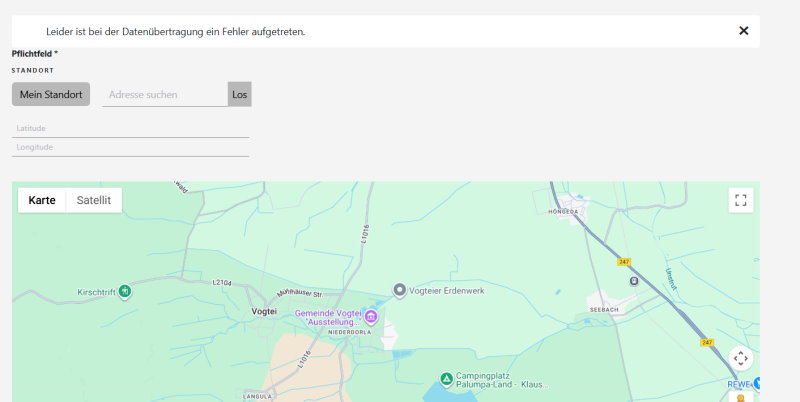
Task: Switch map to Satellit view
Action: (x=94, y=200)
